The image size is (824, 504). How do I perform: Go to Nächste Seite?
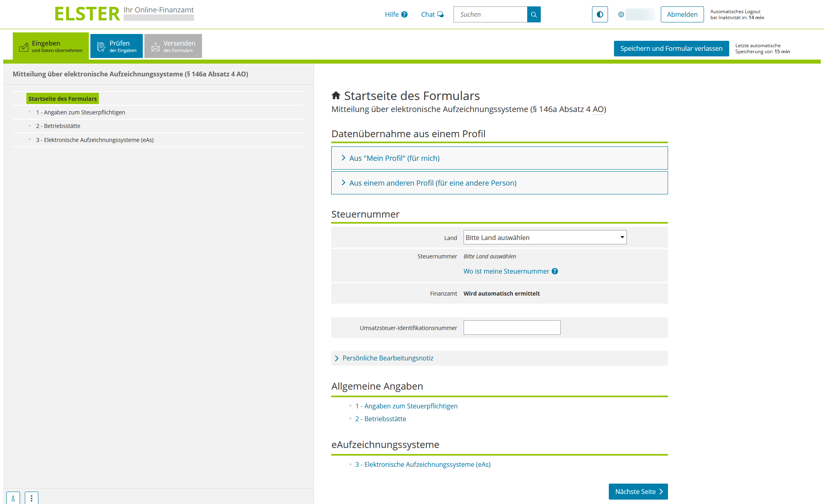(x=638, y=492)
